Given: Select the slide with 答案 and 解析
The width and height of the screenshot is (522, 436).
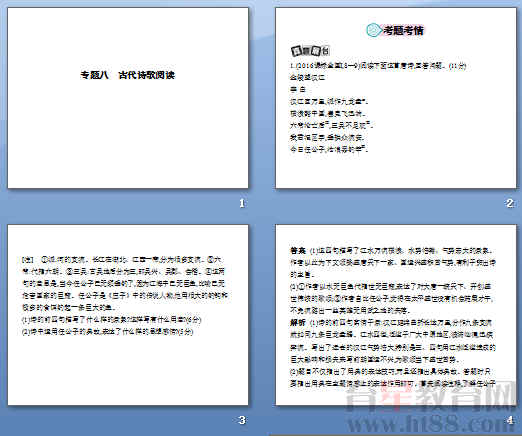Looking at the screenshot, I should [396, 315].
